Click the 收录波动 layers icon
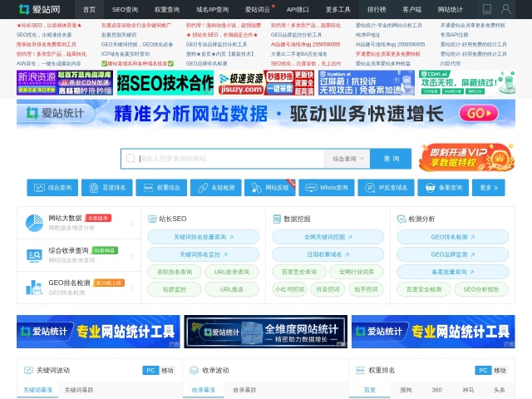 pos(194,370)
